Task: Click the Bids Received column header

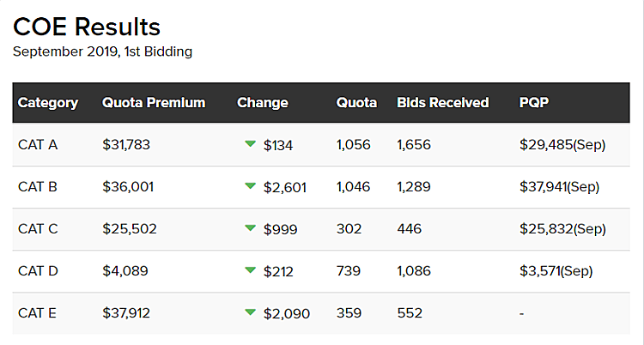Action: point(443,103)
